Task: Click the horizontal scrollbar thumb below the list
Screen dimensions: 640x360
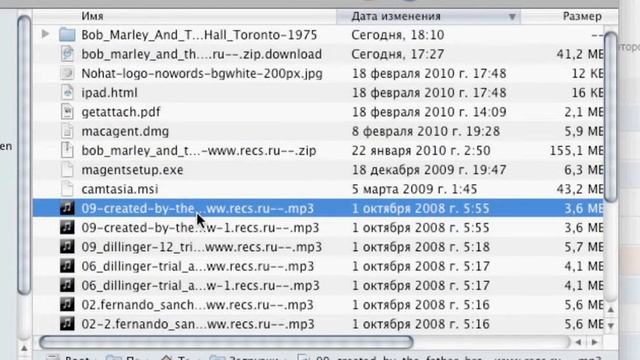Action: tap(226, 342)
